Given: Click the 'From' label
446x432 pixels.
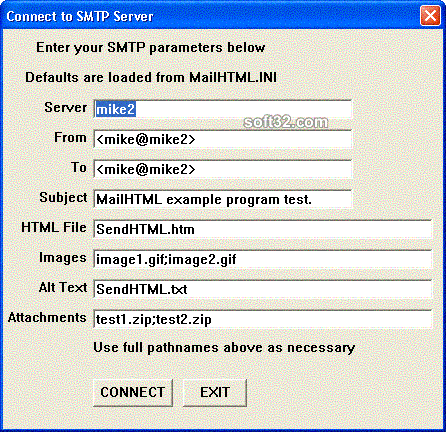Looking at the screenshot, I should tap(70, 137).
